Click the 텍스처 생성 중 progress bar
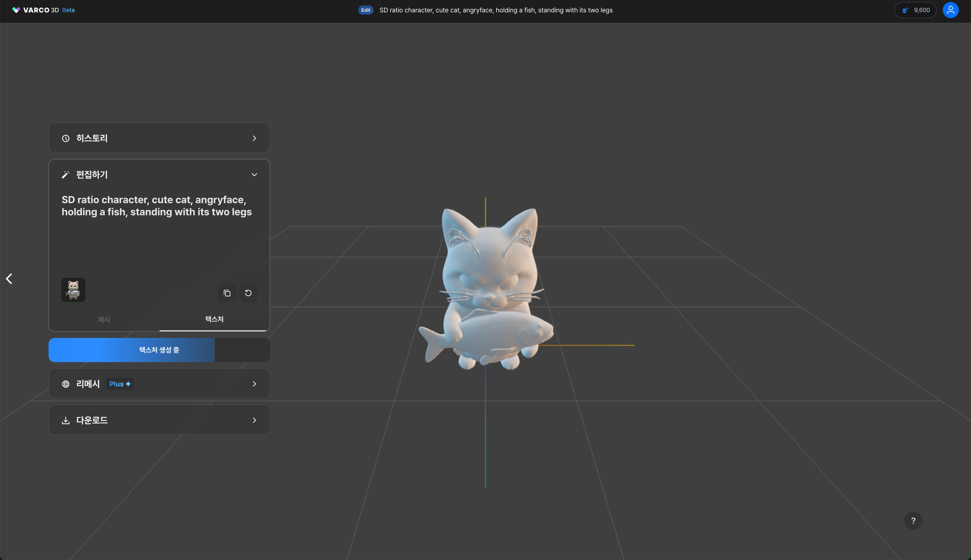Viewport: 971px width, 560px height. tap(159, 350)
